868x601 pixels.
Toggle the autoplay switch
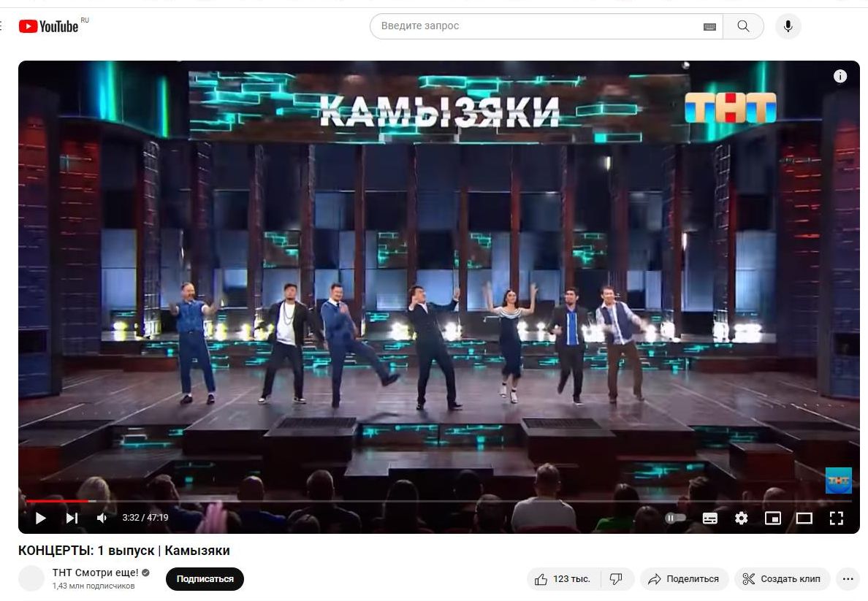pos(675,518)
